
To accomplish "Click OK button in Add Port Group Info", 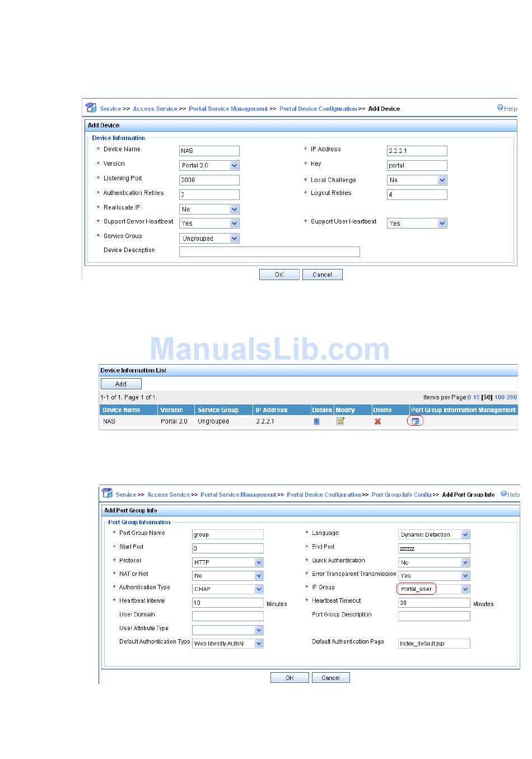I will [290, 678].
